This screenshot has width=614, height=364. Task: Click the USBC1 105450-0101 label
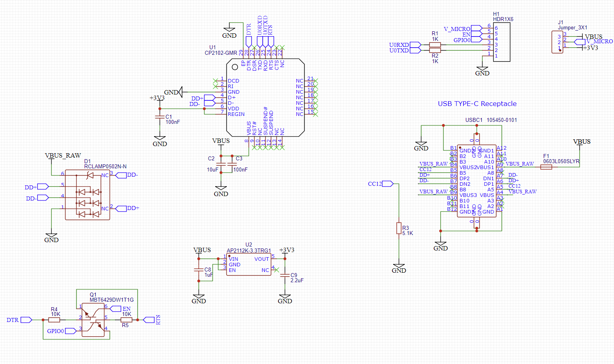[491, 120]
